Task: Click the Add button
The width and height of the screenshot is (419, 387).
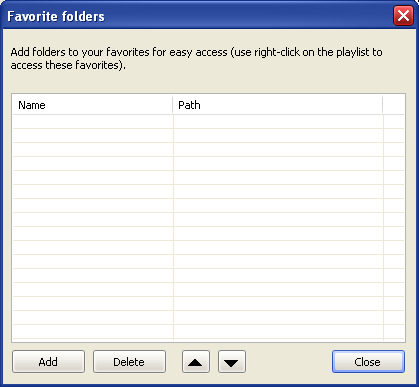Action: click(x=48, y=362)
